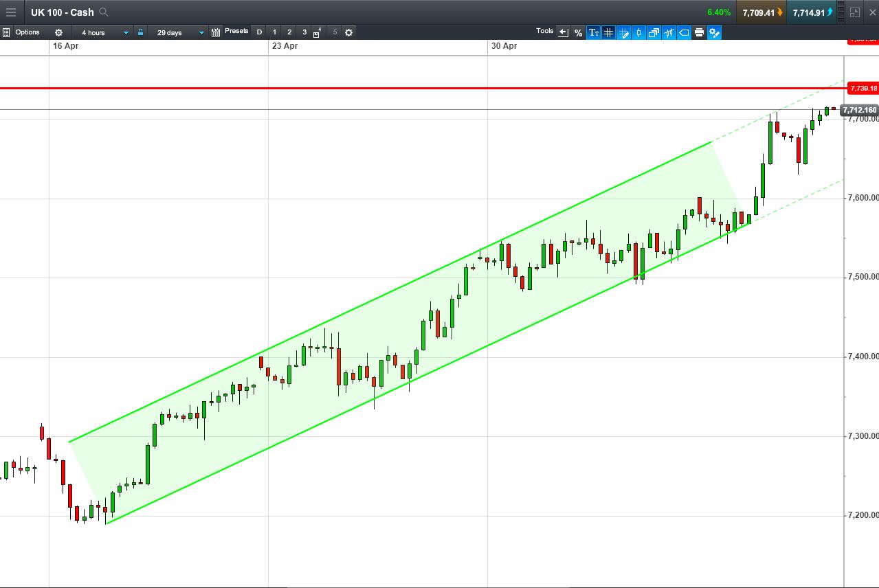The image size is (879, 588).
Task: Select the lower green channel line
Action: [x=428, y=374]
